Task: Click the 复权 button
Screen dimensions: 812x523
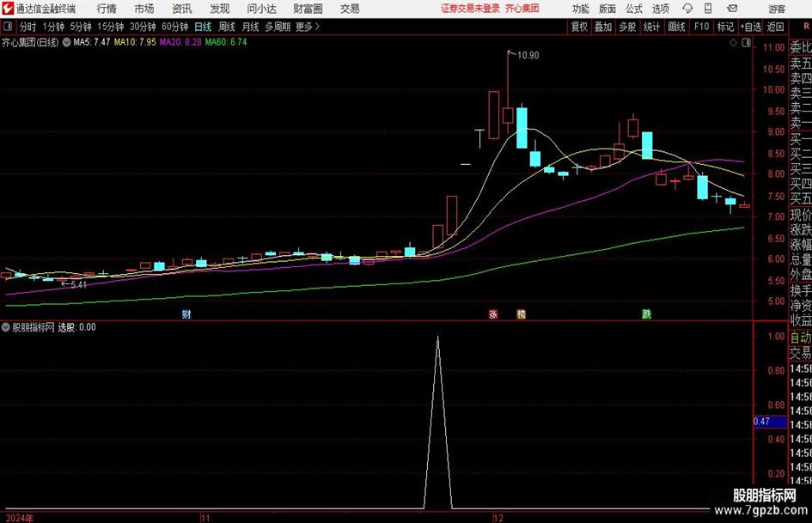Action: (x=579, y=27)
